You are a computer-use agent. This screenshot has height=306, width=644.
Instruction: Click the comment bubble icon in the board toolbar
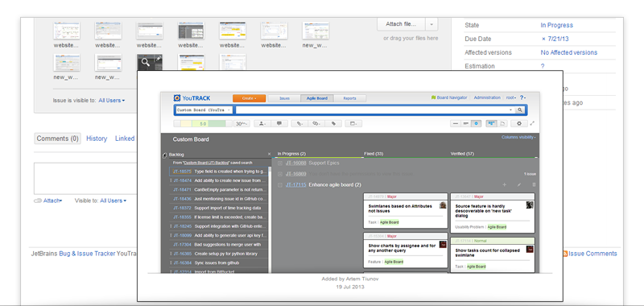pyautogui.click(x=279, y=123)
